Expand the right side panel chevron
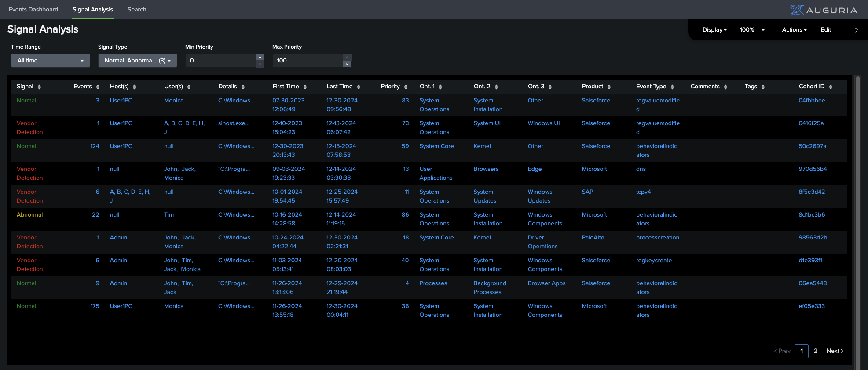 (856, 30)
